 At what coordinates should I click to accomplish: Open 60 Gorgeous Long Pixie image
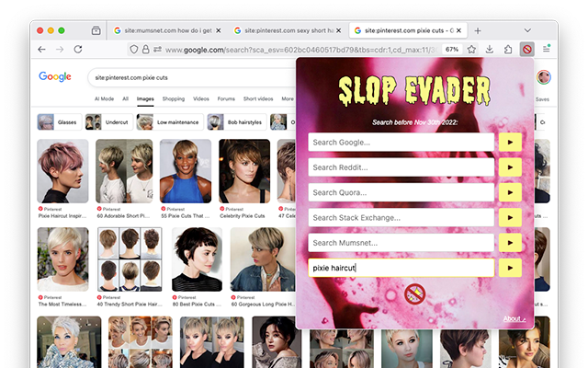pyautogui.click(x=263, y=259)
